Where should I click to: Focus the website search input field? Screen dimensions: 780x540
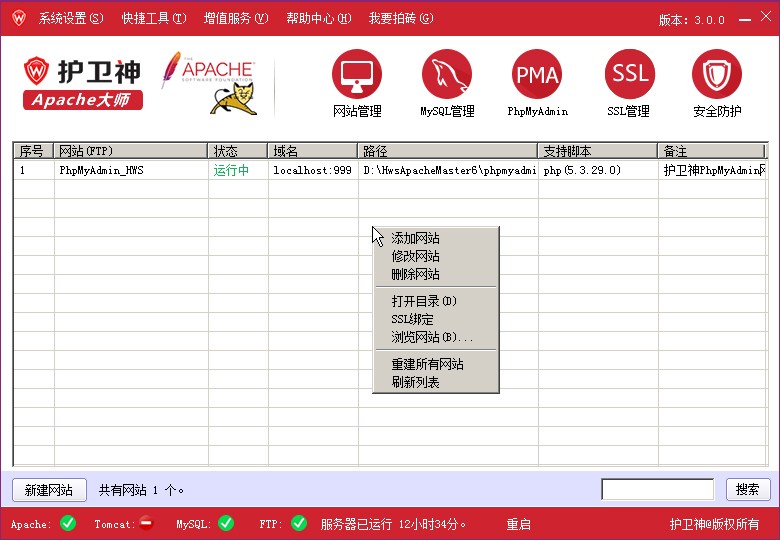(x=657, y=489)
